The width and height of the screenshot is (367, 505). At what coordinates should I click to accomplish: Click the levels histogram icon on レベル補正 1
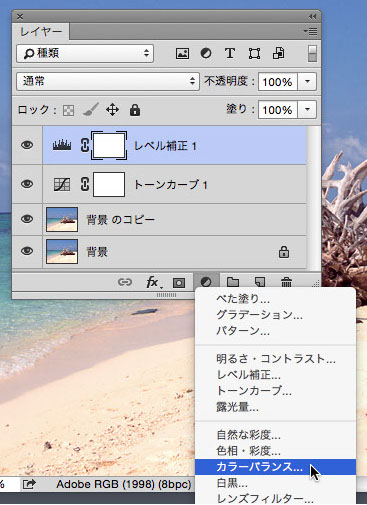(62, 145)
